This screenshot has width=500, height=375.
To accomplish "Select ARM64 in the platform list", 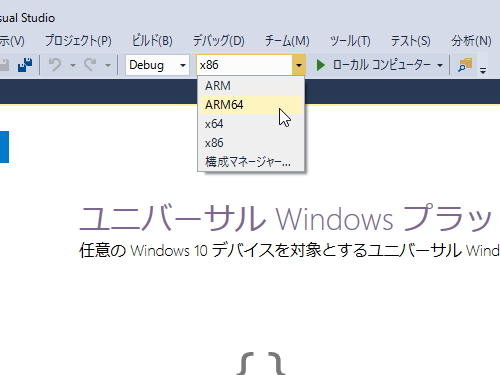I will click(251, 105).
